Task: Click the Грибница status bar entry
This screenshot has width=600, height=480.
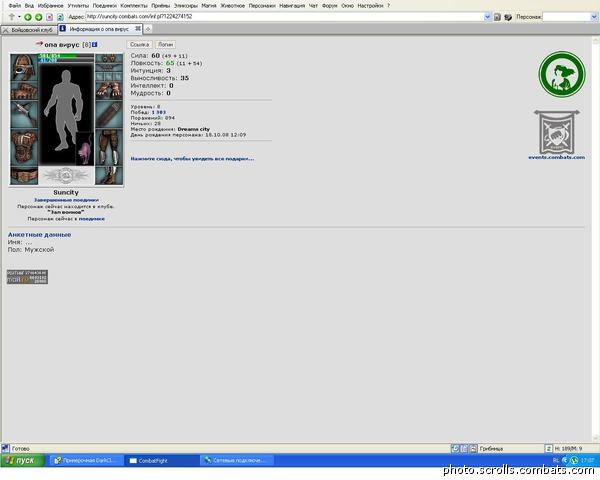Action: click(x=491, y=448)
